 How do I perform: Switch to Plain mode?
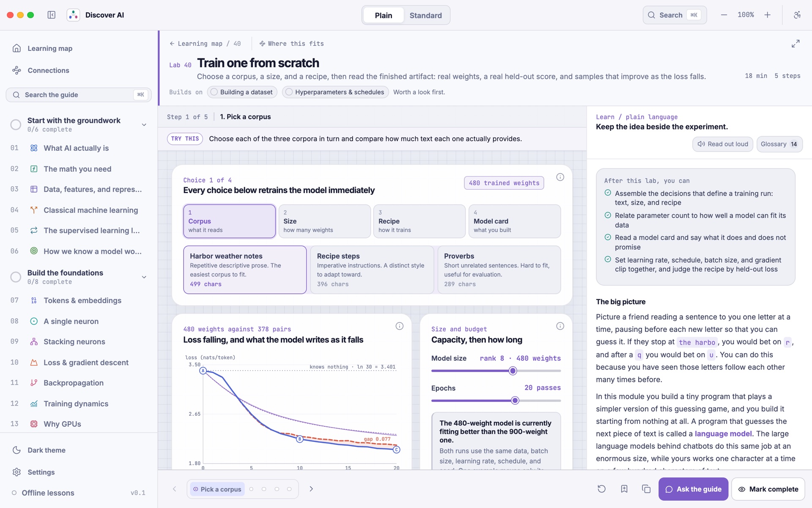coord(383,15)
